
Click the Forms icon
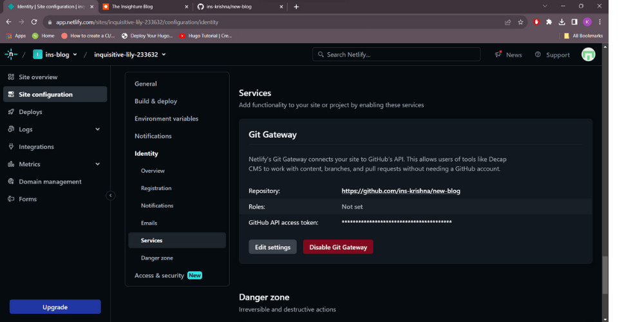(11, 199)
